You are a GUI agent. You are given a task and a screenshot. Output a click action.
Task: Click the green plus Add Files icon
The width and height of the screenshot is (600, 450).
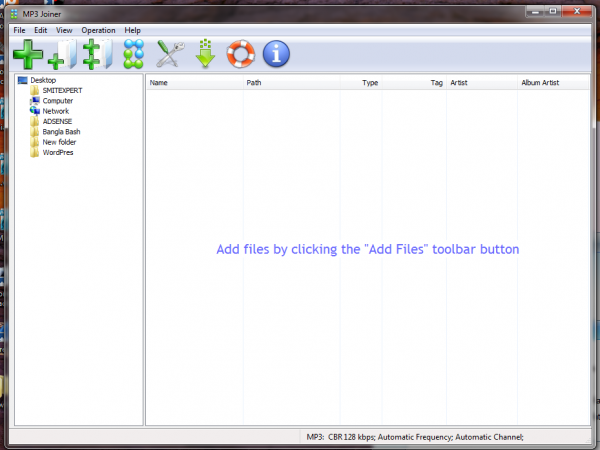point(28,54)
